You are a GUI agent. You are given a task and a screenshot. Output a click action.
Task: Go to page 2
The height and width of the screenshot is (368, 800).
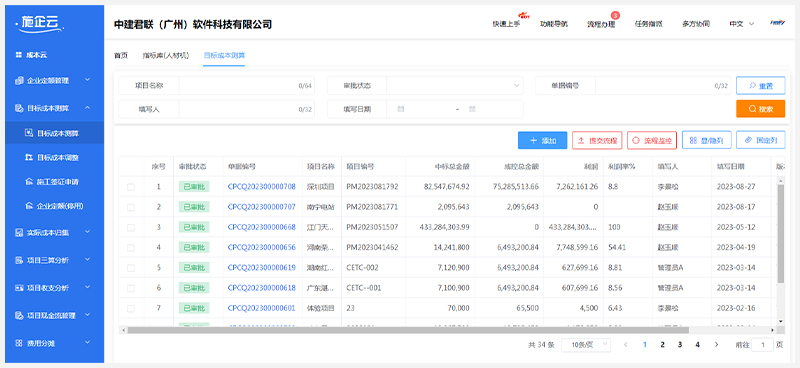coord(662,345)
